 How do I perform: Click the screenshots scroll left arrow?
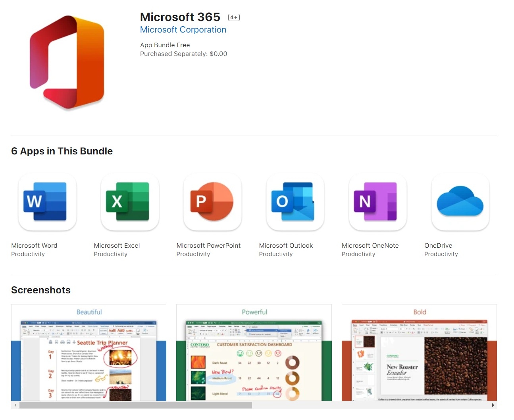15,405
